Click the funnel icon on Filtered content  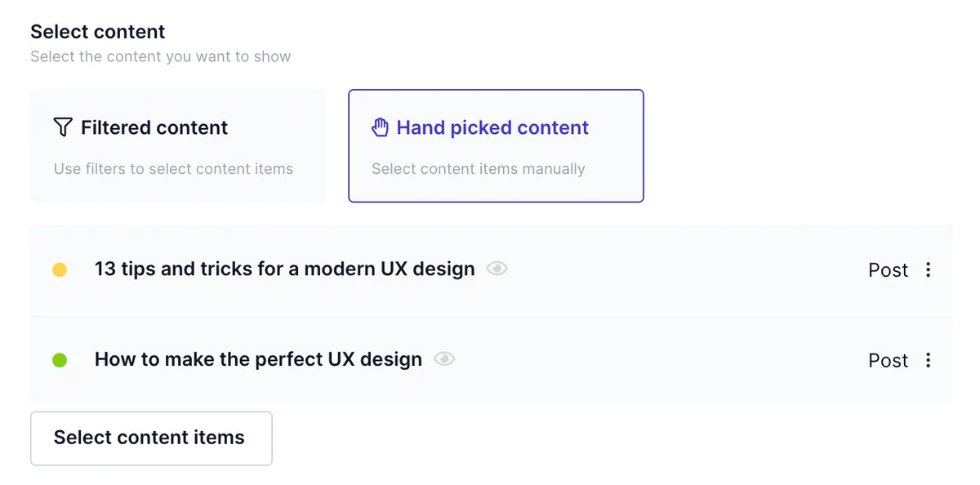[63, 127]
